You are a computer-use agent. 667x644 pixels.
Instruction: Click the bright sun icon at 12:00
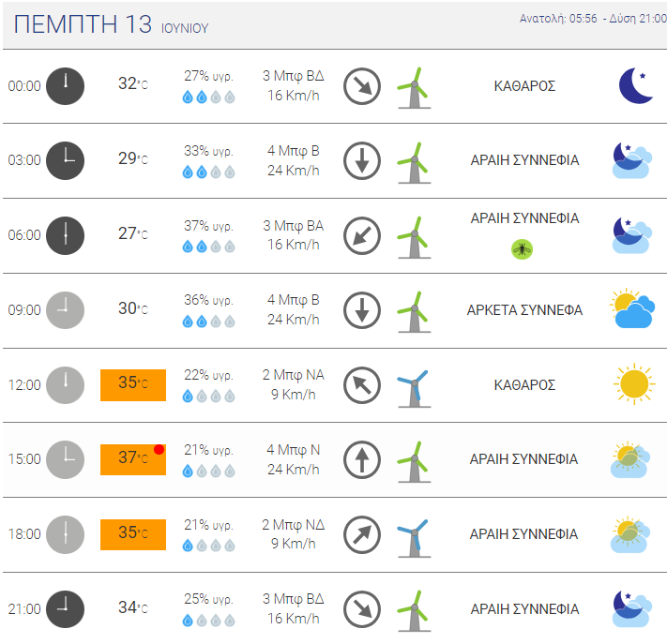coord(634,383)
